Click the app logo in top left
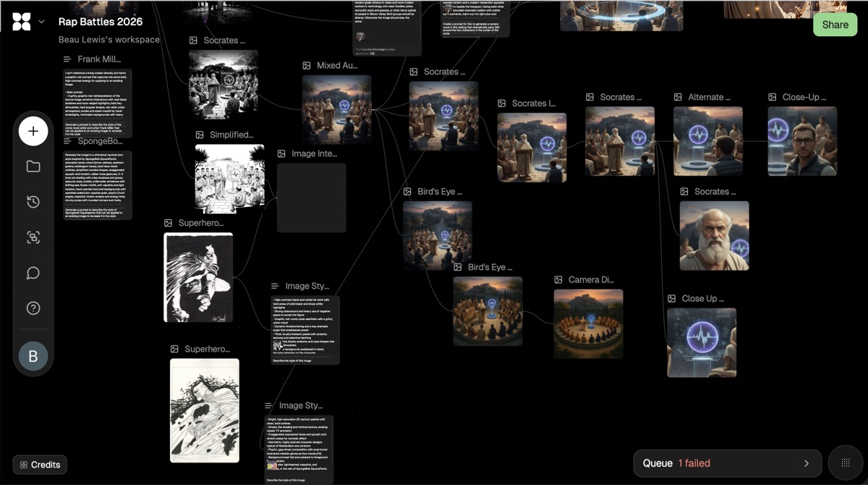 (22, 22)
